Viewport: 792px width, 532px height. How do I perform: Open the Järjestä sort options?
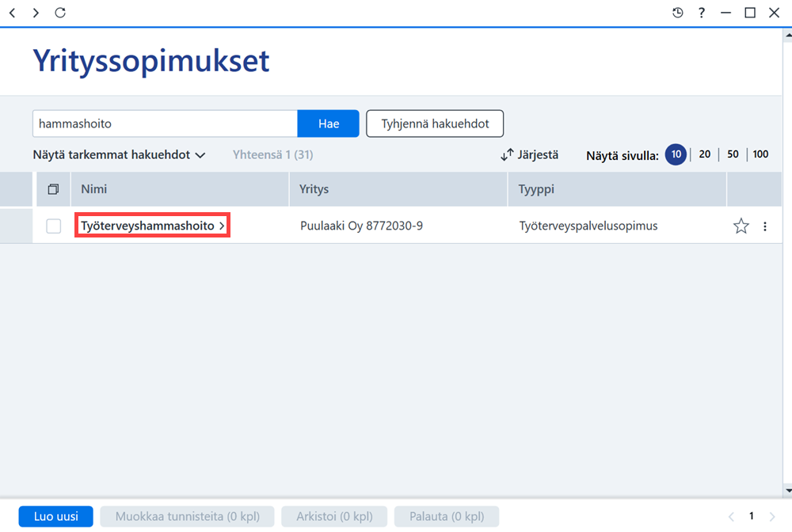click(529, 154)
